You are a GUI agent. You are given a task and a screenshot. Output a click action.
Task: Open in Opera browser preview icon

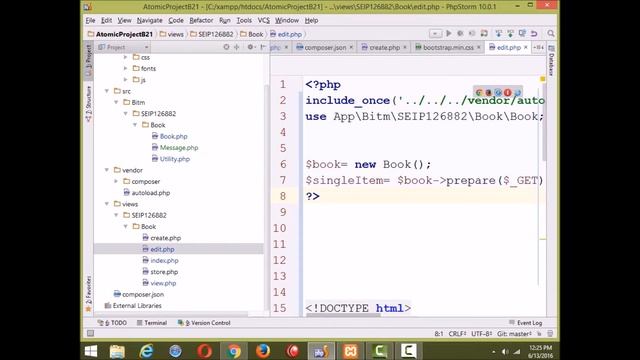pyautogui.click(x=508, y=93)
